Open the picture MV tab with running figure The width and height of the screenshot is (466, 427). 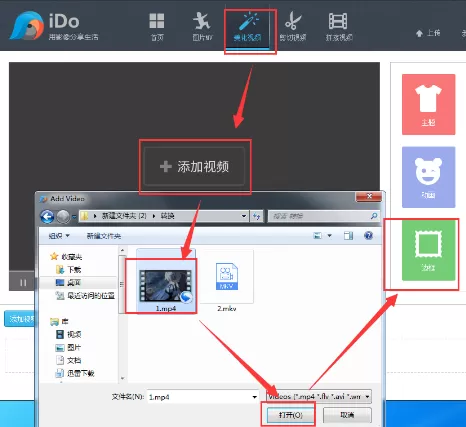(202, 27)
